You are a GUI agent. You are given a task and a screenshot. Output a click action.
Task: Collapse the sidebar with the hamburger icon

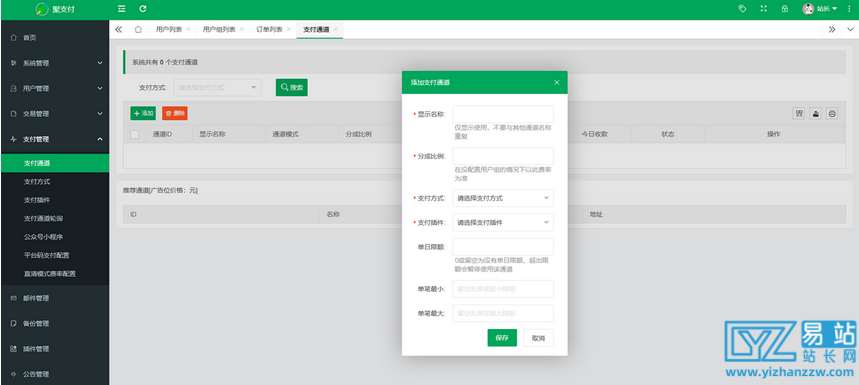tap(122, 9)
